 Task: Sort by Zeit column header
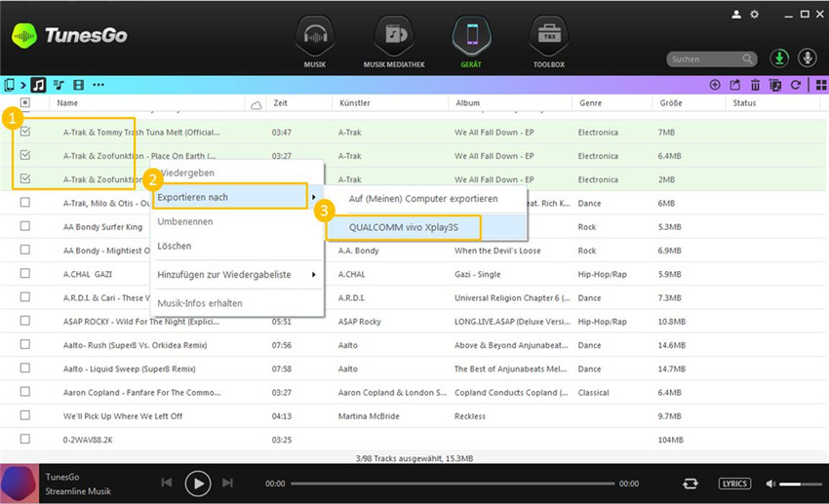tap(280, 103)
